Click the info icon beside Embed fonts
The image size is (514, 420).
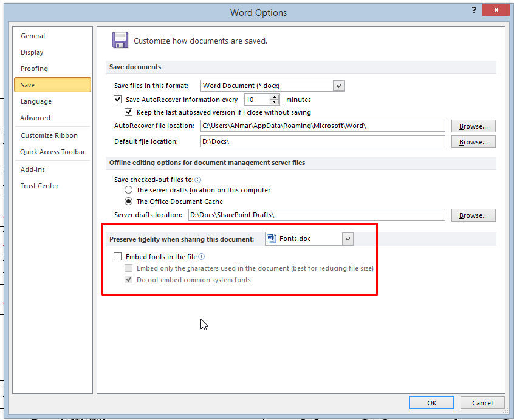click(202, 257)
